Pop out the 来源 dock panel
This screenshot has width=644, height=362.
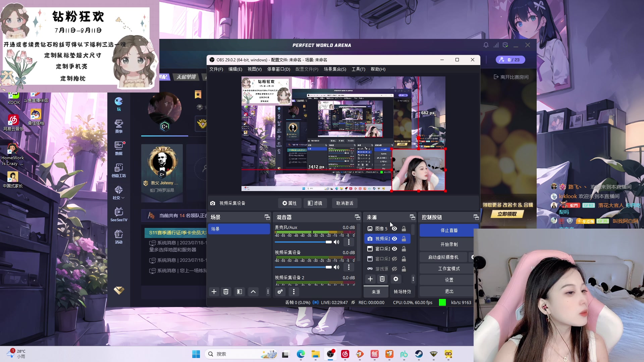point(412,217)
